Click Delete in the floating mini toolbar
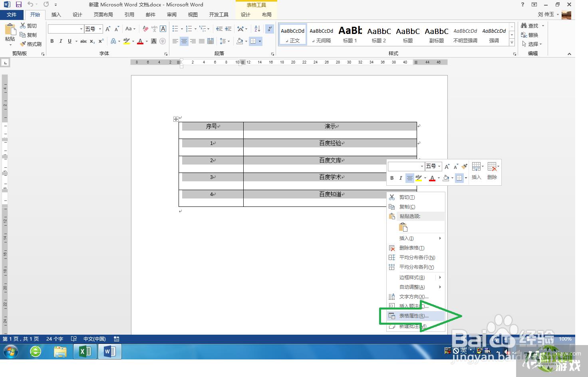The width and height of the screenshot is (588, 377). 492,171
